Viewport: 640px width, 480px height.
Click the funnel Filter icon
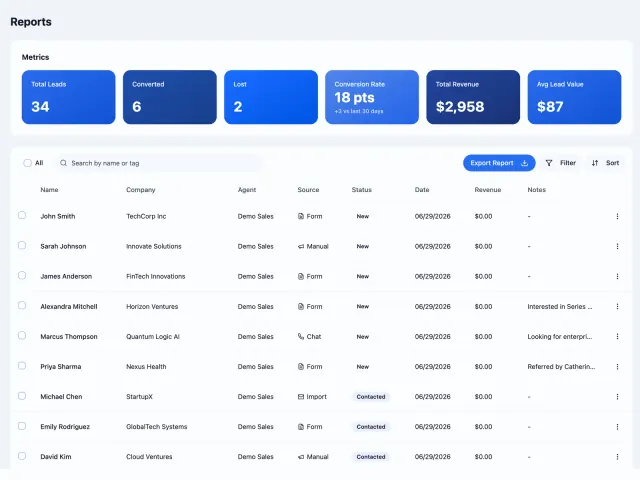[549, 163]
